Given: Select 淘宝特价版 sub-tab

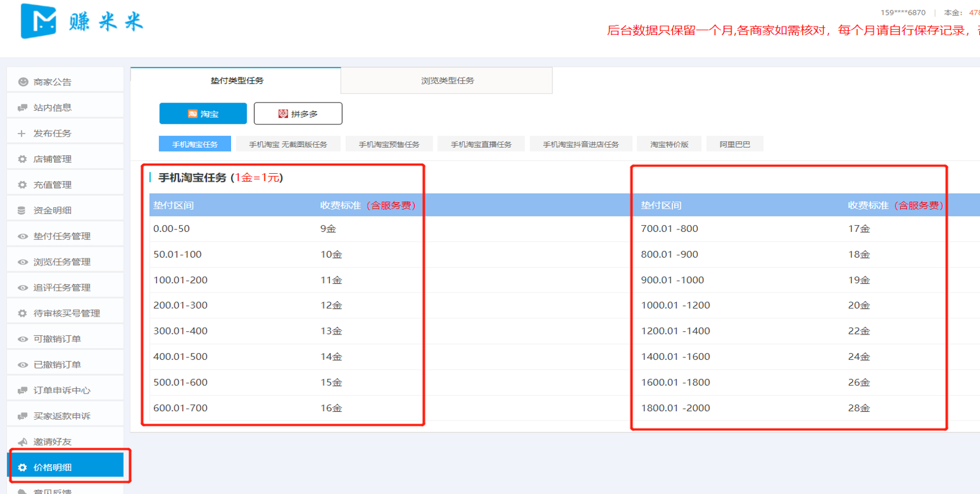Looking at the screenshot, I should click(669, 144).
